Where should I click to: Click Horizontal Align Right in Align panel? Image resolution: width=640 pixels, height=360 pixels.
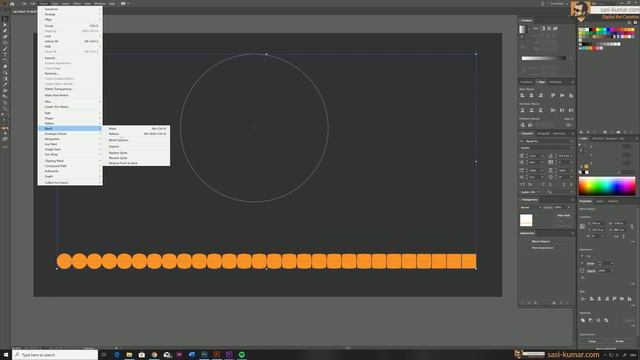pyautogui.click(x=540, y=96)
